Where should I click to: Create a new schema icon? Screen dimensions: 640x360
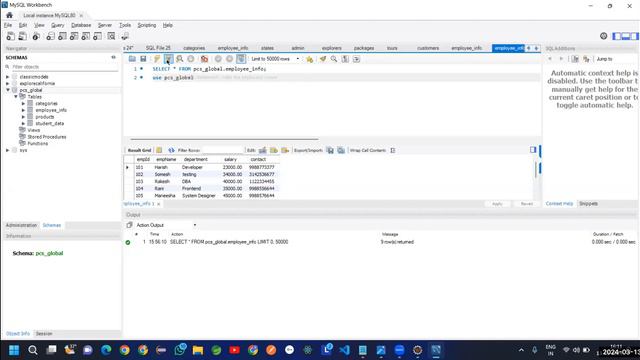point(50,36)
